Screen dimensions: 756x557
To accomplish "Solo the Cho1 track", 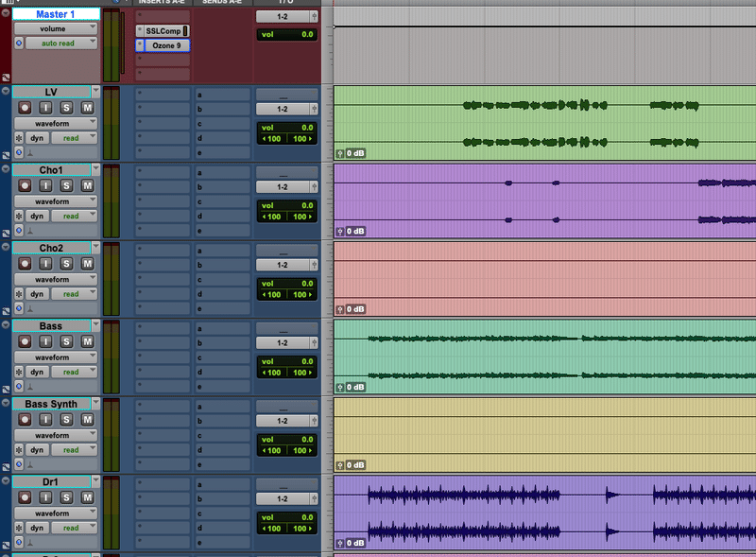I will click(x=66, y=186).
